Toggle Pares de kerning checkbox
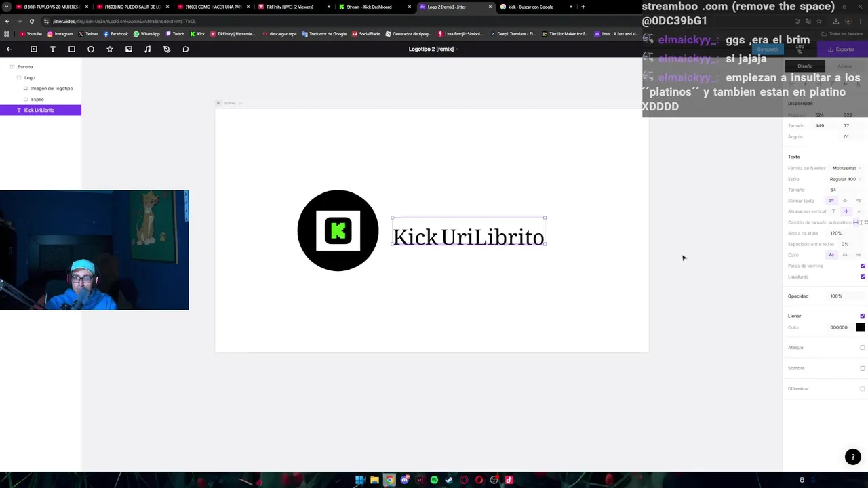The width and height of the screenshot is (868, 488). [x=863, y=266]
